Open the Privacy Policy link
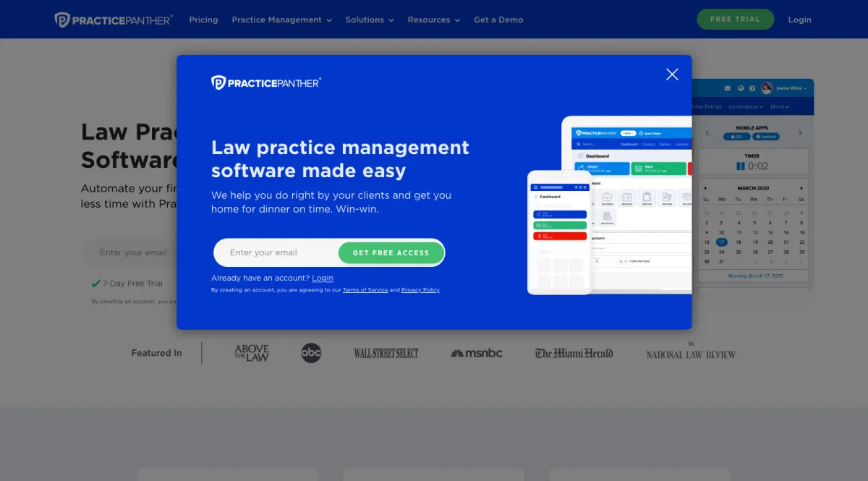 coord(420,290)
